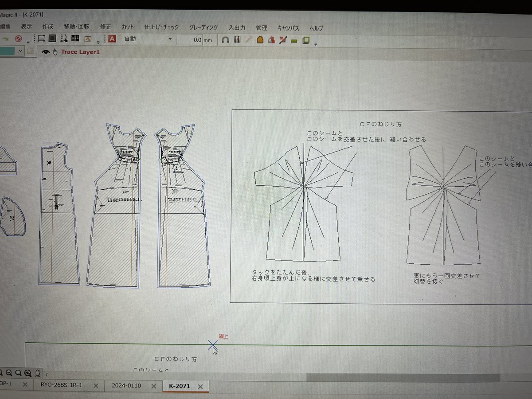Close the OP-1 tab
The image size is (532, 399).
click(25, 385)
